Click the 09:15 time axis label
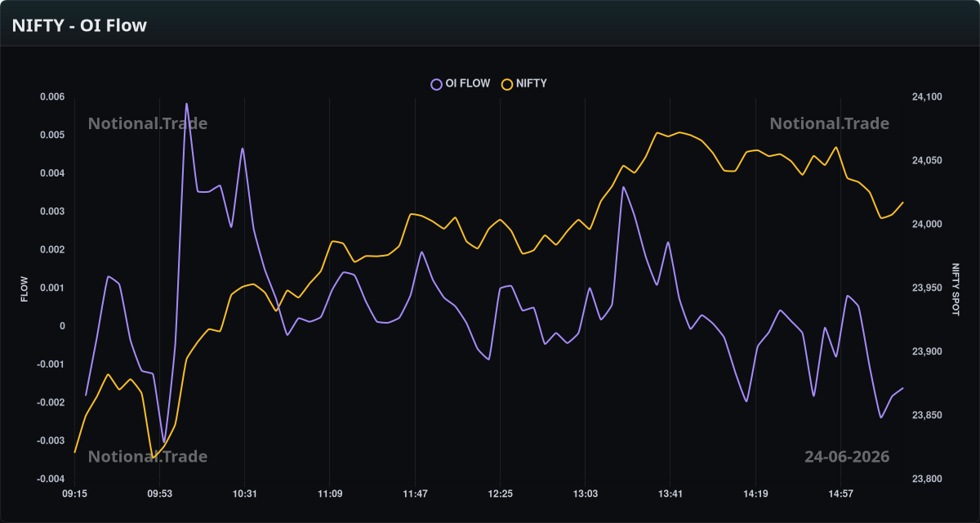The image size is (980, 523). pyautogui.click(x=74, y=494)
